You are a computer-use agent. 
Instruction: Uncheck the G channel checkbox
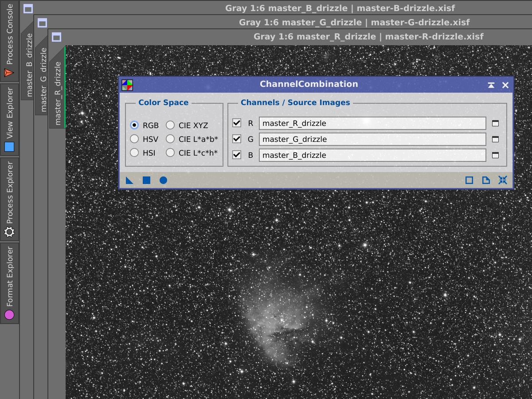(237, 139)
